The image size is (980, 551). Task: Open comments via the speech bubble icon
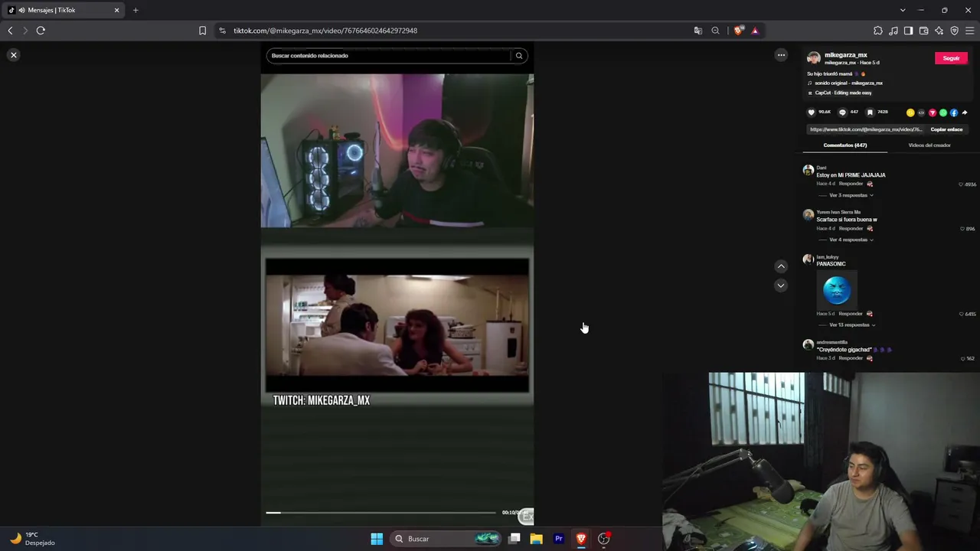coord(842,112)
